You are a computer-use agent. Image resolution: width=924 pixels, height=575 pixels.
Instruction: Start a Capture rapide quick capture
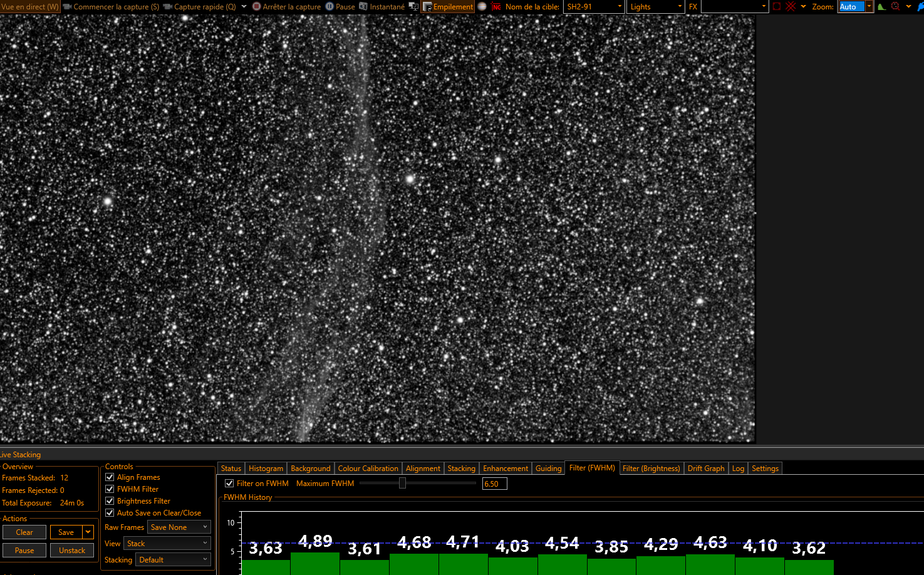pyautogui.click(x=200, y=7)
